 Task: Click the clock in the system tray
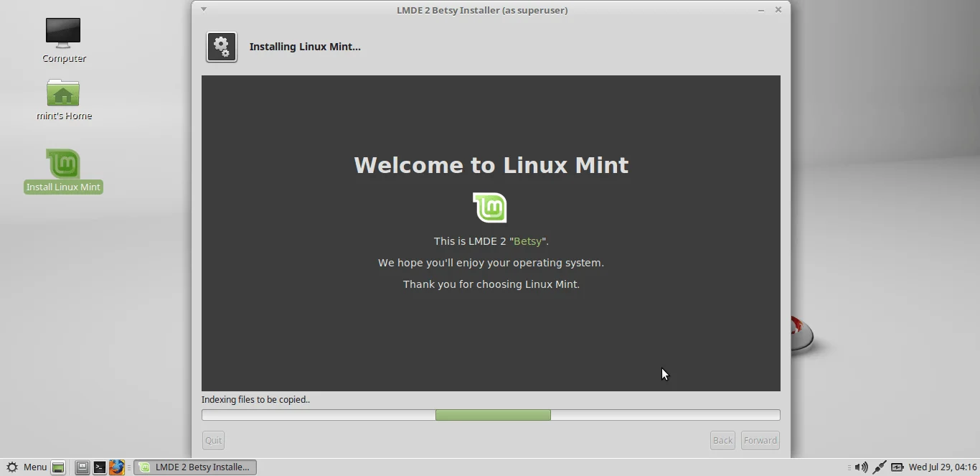point(941,467)
